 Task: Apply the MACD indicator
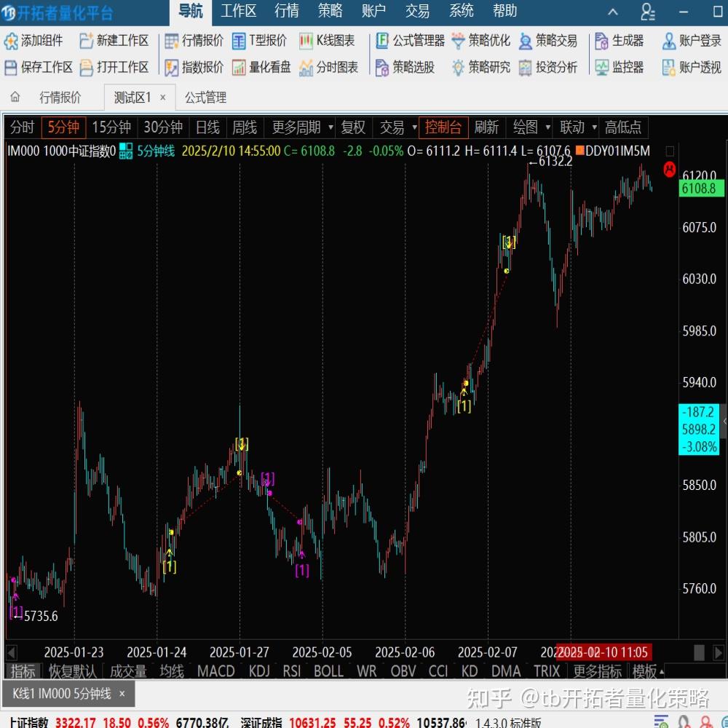point(216,671)
